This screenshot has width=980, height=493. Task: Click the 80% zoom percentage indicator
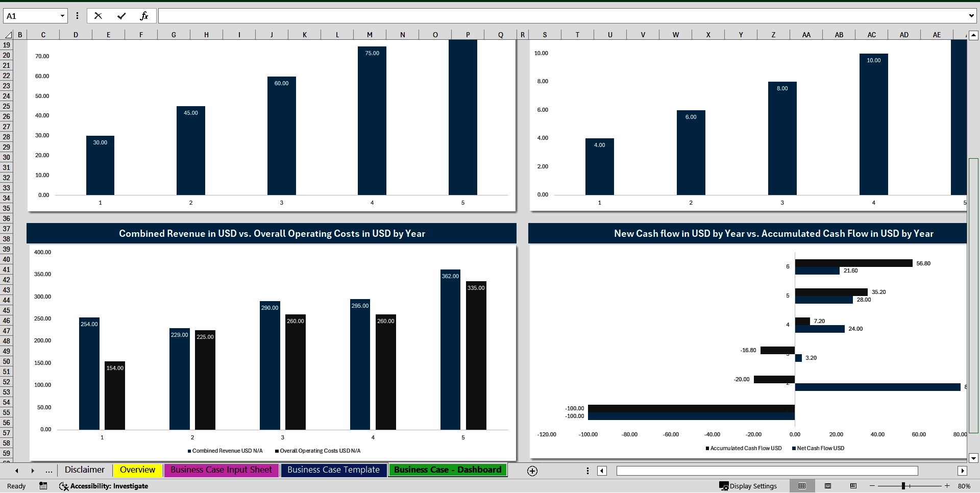(x=964, y=486)
